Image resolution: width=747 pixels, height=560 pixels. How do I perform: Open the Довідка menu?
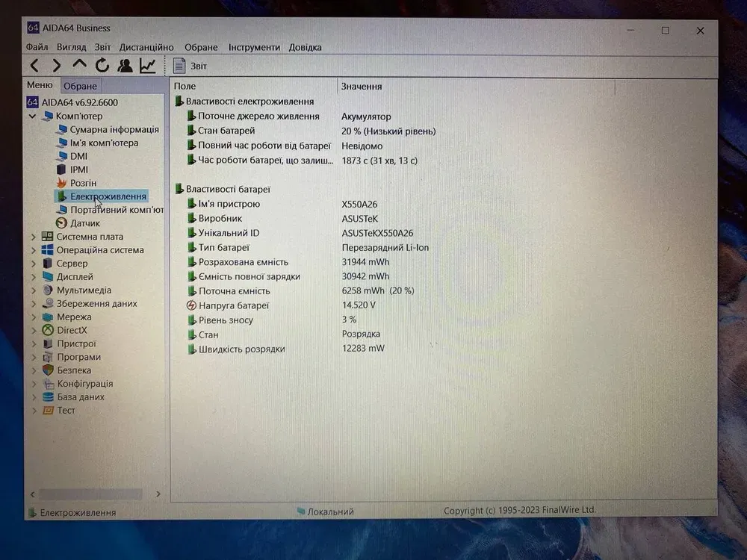tap(305, 48)
